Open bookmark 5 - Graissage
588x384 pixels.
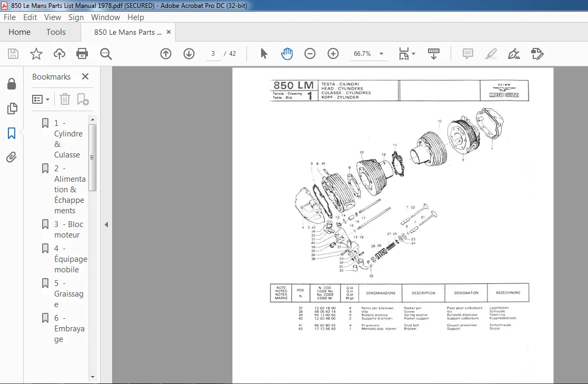pos(68,294)
